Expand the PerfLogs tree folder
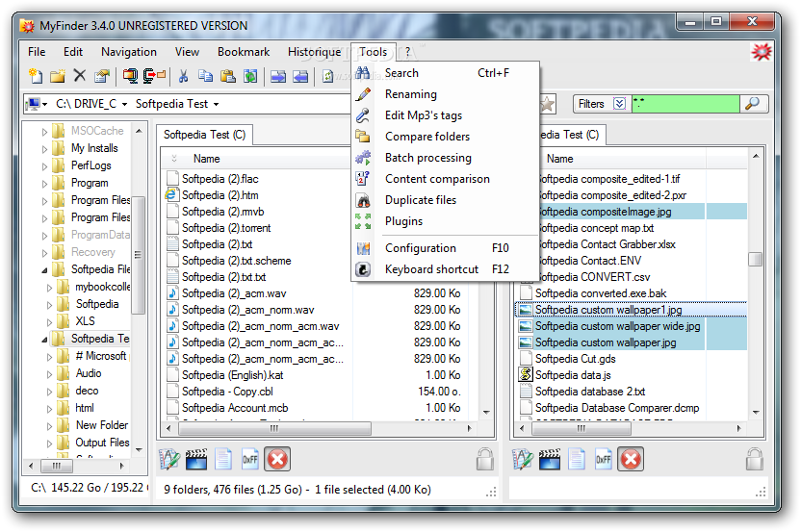The width and height of the screenshot is (801, 532). [x=44, y=166]
